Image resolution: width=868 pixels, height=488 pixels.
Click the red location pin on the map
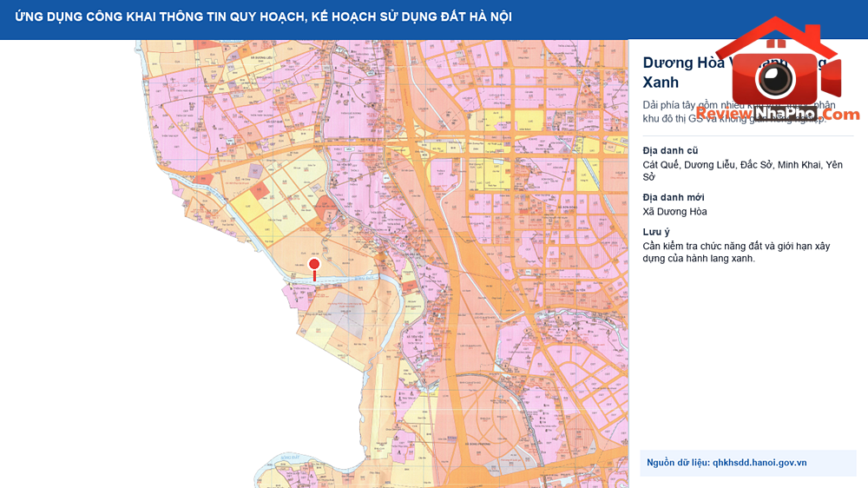(x=314, y=269)
